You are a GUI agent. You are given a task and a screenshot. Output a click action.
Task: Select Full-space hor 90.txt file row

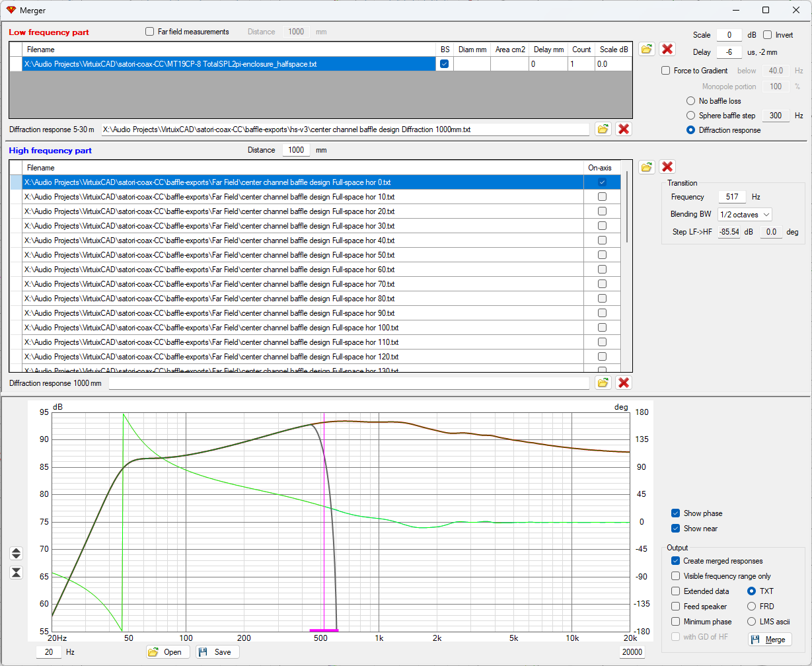[303, 313]
